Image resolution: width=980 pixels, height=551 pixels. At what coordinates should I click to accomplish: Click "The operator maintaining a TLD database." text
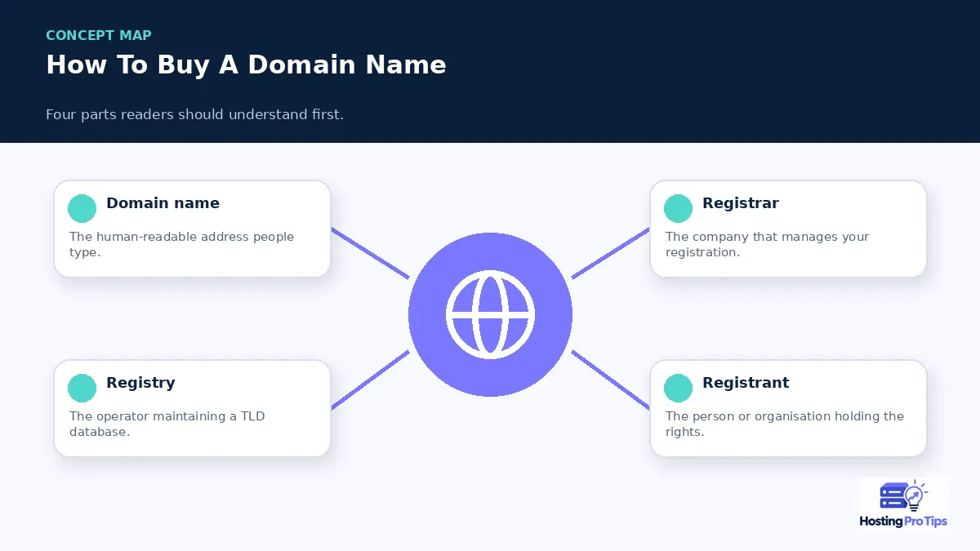167,424
